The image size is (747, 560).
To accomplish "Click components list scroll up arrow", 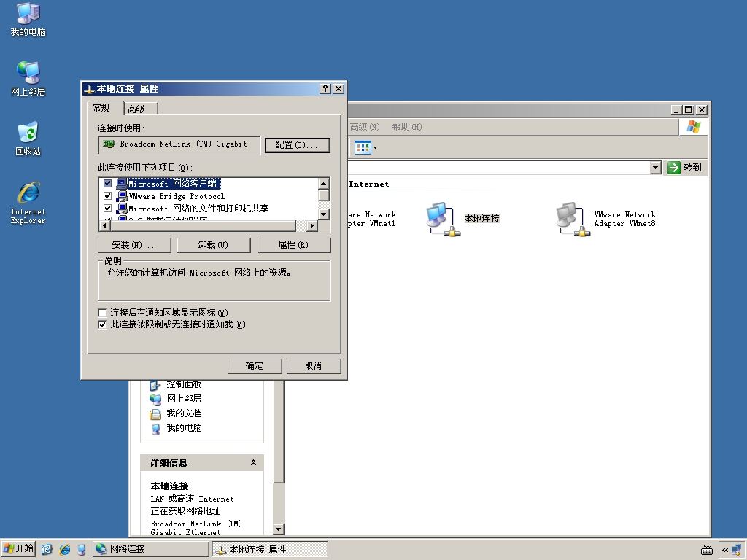I will coord(324,184).
